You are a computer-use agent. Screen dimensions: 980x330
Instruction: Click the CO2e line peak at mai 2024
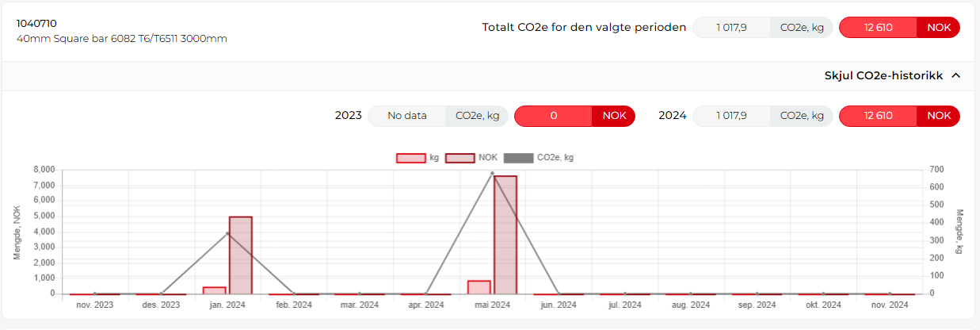(x=492, y=173)
